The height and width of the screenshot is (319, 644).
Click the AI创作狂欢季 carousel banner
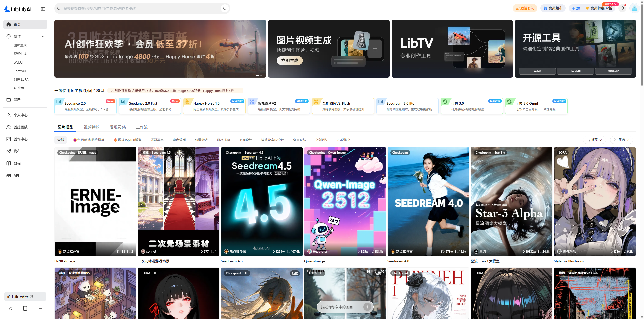point(160,49)
